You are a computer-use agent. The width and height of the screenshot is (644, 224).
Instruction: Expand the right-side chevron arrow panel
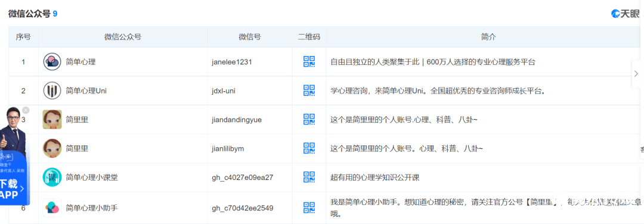636,74
